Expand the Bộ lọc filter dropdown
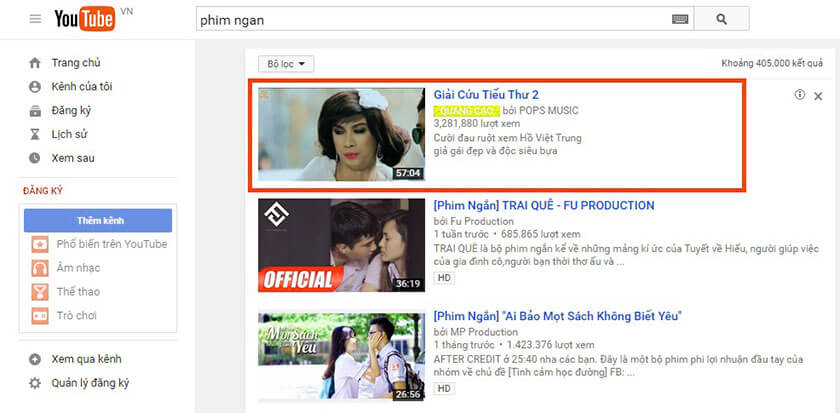This screenshot has height=413, width=840. 286,64
